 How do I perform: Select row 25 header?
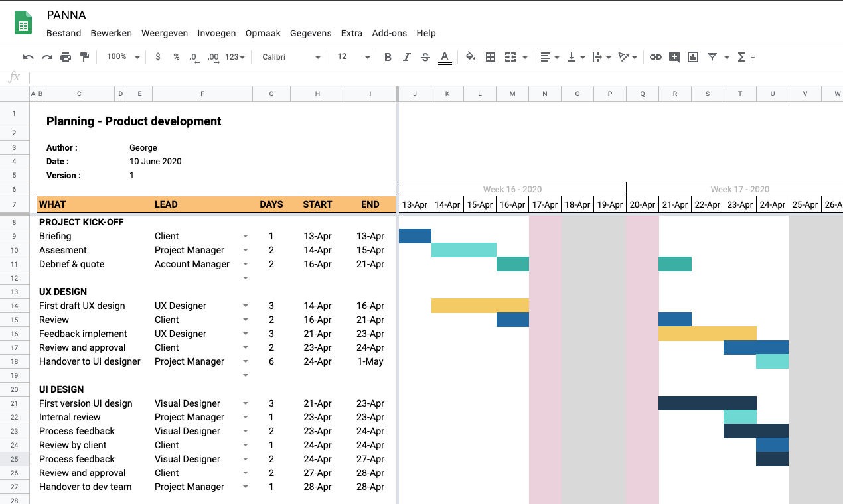(x=15, y=459)
